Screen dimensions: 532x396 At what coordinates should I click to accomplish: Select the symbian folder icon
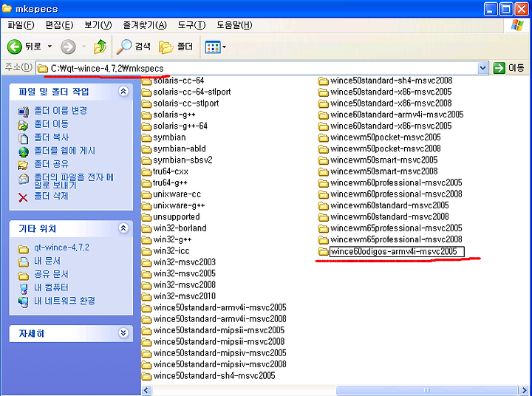146,137
